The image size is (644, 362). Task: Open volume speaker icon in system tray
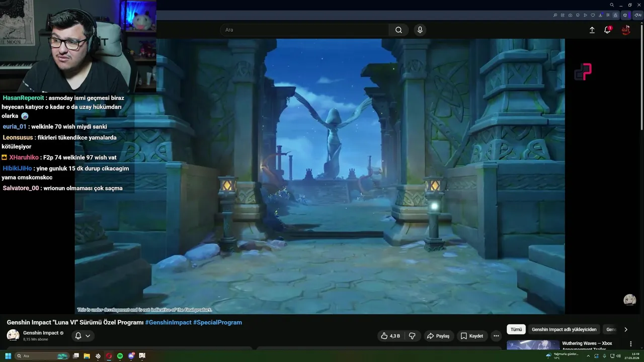[x=618, y=356]
